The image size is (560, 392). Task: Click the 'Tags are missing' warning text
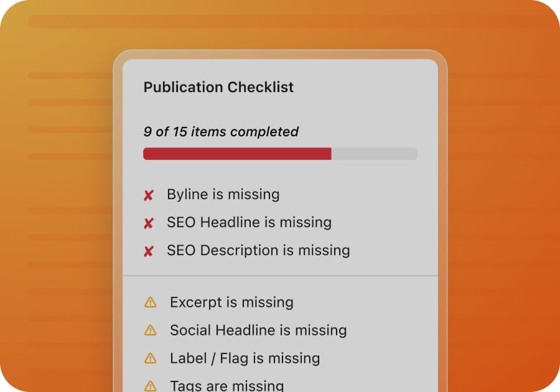click(226, 386)
